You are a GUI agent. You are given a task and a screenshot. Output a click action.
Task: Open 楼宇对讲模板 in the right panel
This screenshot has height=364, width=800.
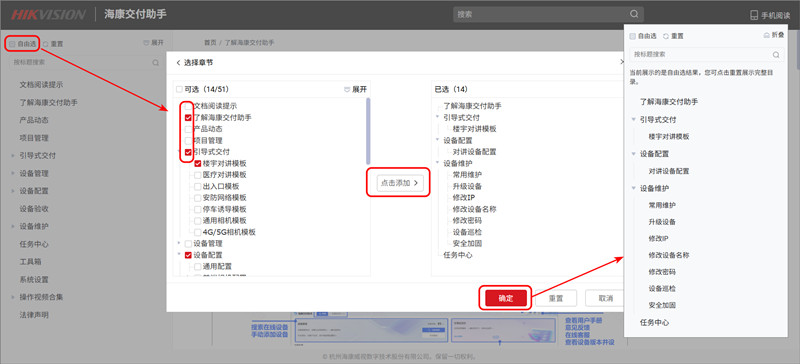[669, 137]
